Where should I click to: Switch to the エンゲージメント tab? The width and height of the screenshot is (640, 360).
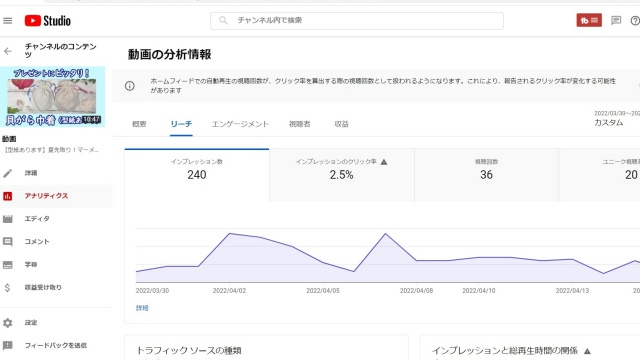tap(240, 124)
